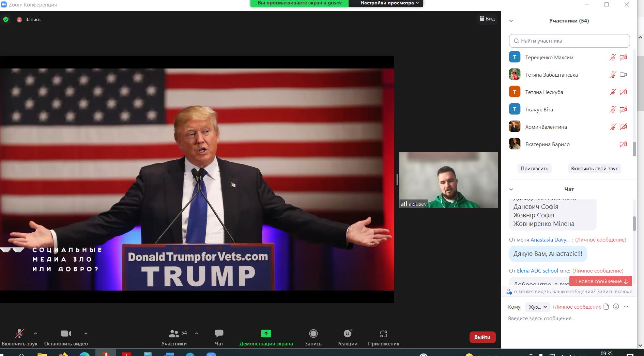Open the emoji picker in chat
Viewport: 644px width, 356px height.
click(x=616, y=307)
